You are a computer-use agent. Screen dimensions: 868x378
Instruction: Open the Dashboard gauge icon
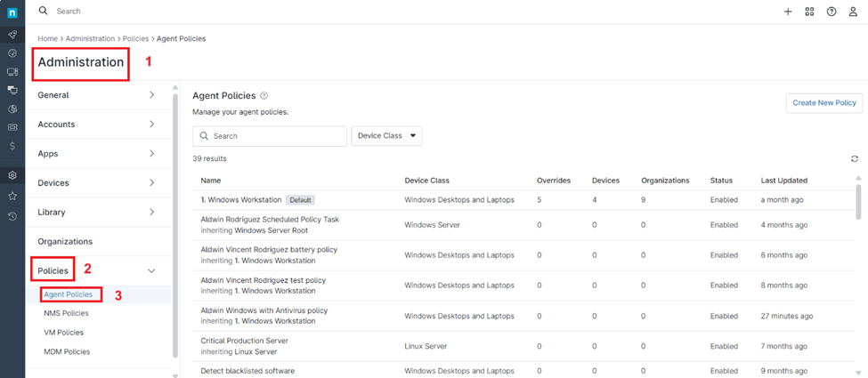tap(12, 53)
